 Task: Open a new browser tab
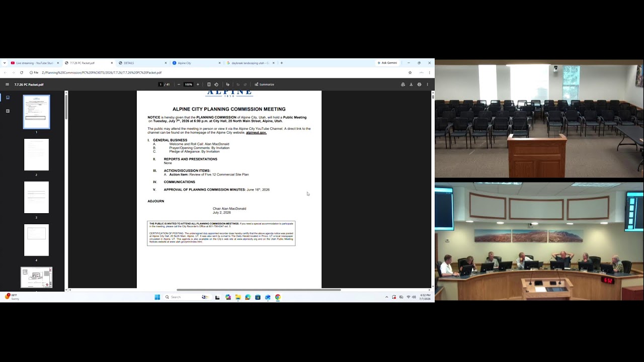[x=281, y=63]
